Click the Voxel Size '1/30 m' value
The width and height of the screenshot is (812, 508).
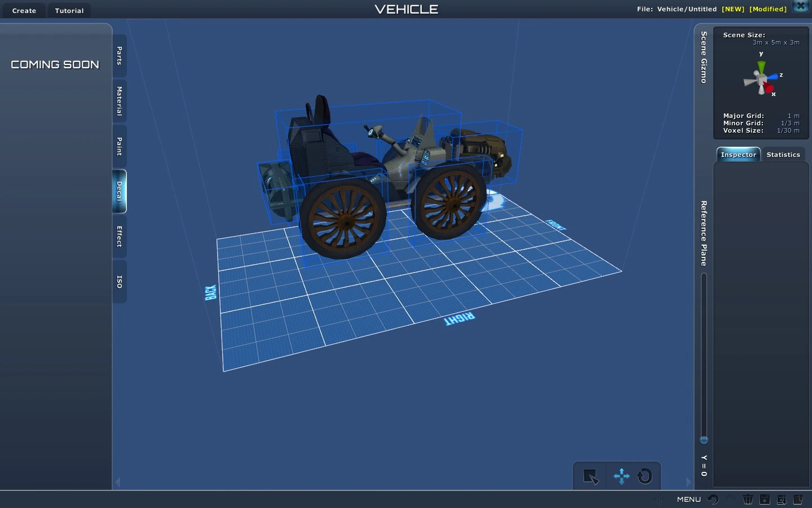click(788, 130)
